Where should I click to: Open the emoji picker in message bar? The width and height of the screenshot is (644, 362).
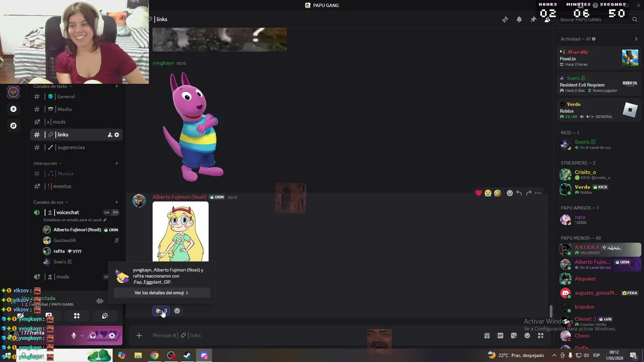point(527,335)
